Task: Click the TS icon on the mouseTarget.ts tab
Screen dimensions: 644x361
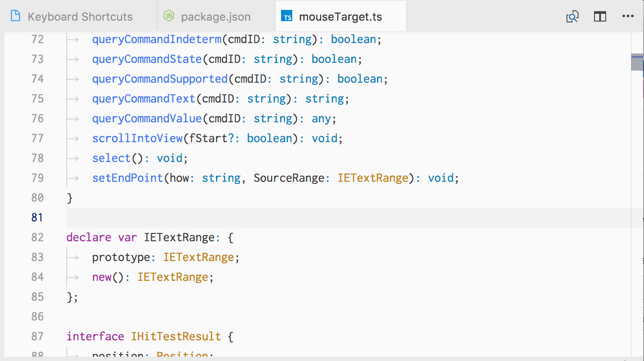Action: (x=286, y=16)
